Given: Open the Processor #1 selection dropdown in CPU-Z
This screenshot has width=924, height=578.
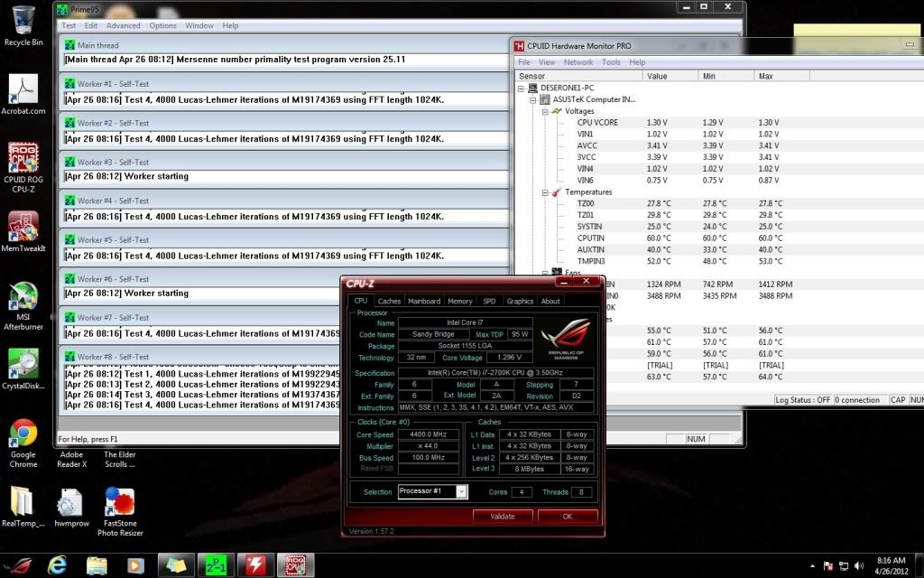Looking at the screenshot, I should pyautogui.click(x=462, y=491).
